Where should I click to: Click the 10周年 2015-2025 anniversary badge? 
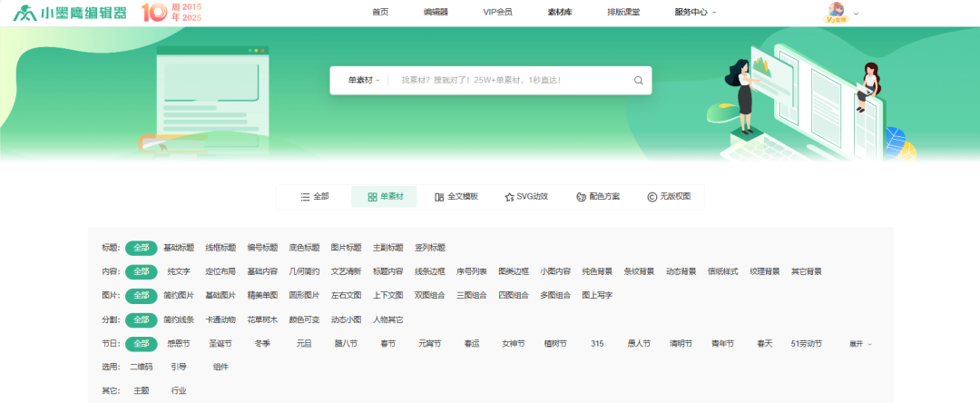point(171,12)
